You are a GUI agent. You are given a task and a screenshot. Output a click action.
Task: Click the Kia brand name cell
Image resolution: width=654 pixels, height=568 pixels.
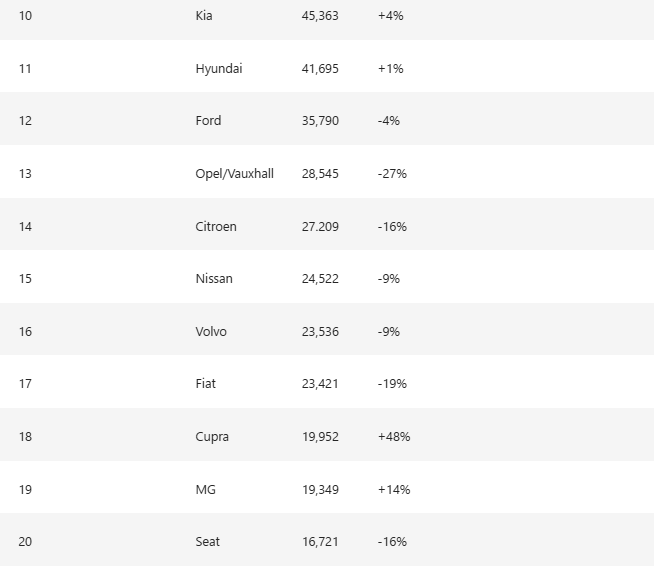pos(204,16)
